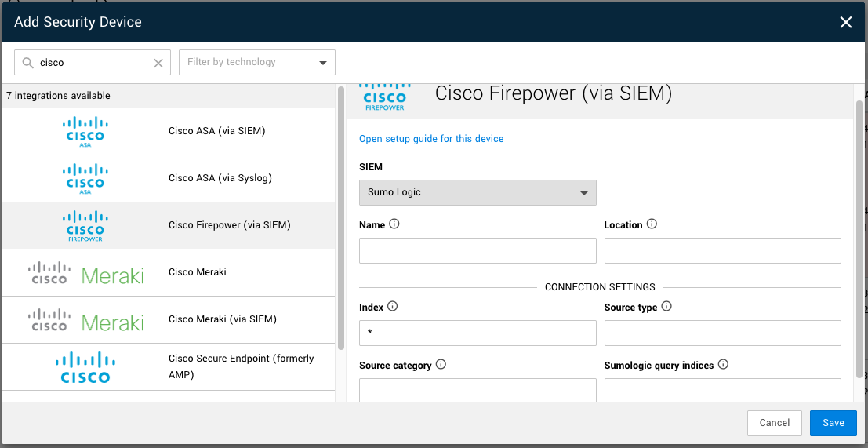This screenshot has width=868, height=448.
Task: Select Cisco Firepower (via SIEM) integration
Action: coord(169,226)
